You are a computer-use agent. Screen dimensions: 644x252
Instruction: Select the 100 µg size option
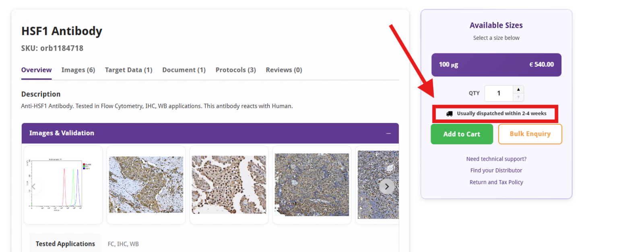[x=496, y=65]
